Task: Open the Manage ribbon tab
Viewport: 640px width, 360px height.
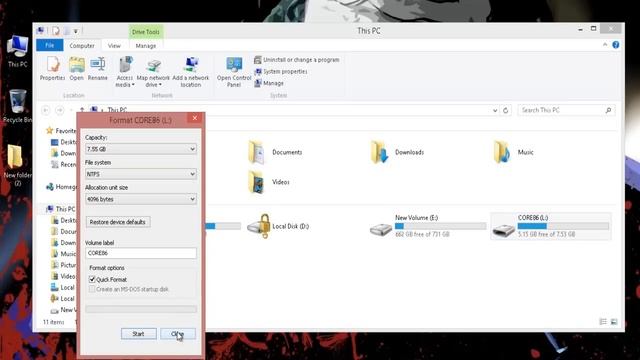Action: coord(146,46)
